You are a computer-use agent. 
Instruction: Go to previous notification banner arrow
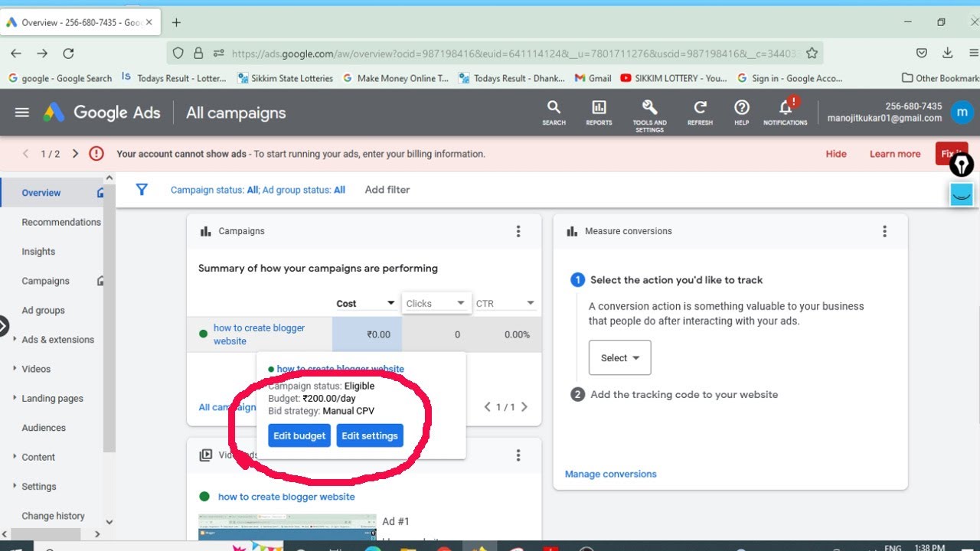25,154
